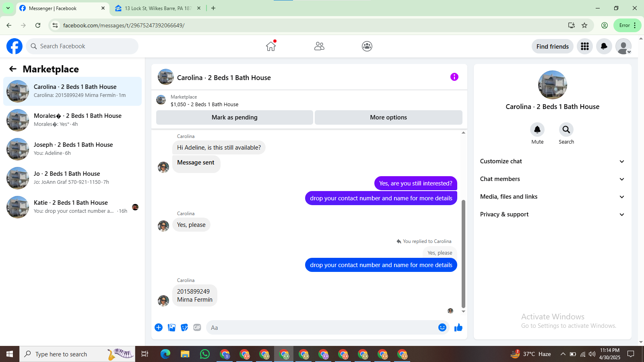
Task: Open Carolina's large profile thumbnail
Action: (553, 85)
